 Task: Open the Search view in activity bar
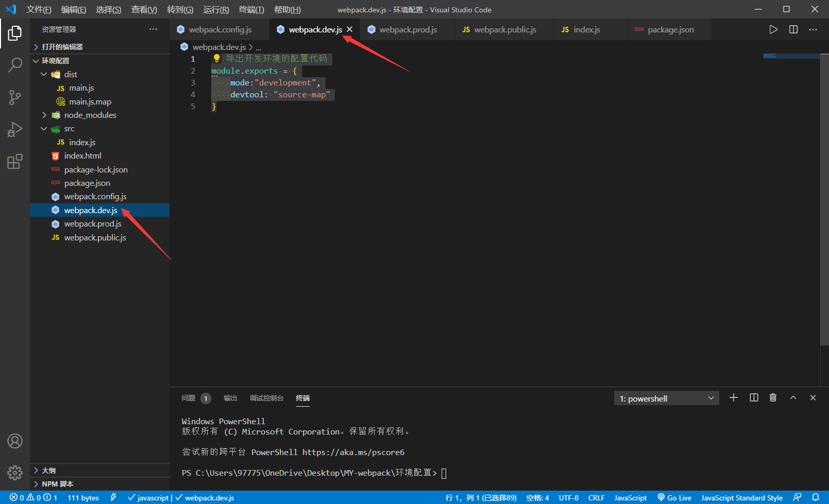(15, 65)
